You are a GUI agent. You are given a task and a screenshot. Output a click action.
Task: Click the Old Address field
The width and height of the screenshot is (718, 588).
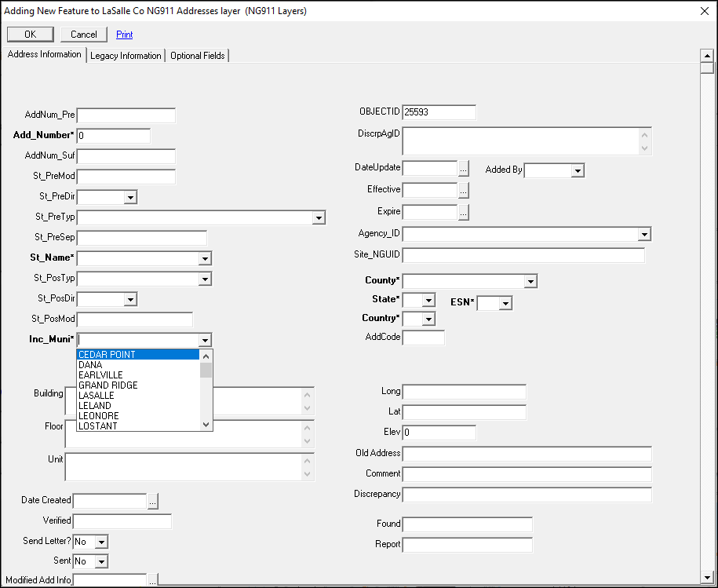tap(527, 455)
